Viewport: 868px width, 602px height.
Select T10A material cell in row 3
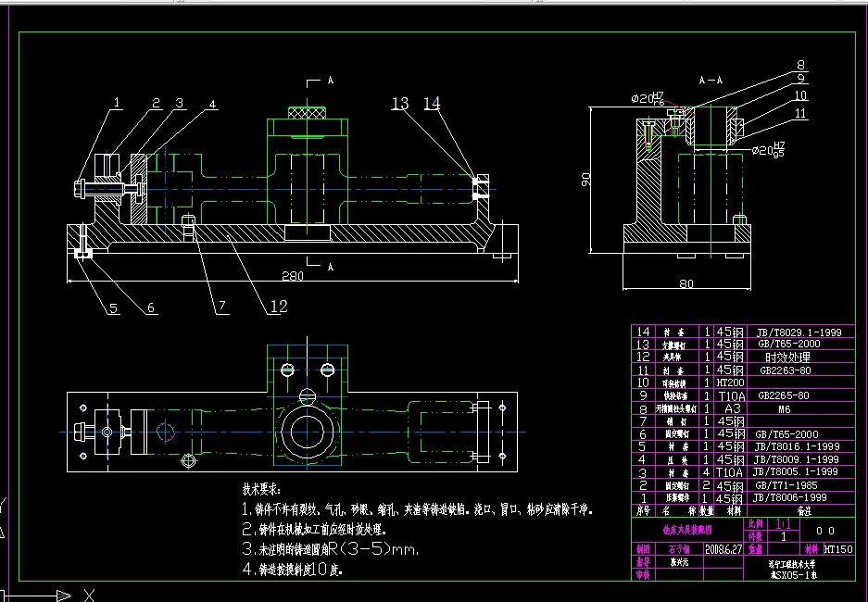730,472
